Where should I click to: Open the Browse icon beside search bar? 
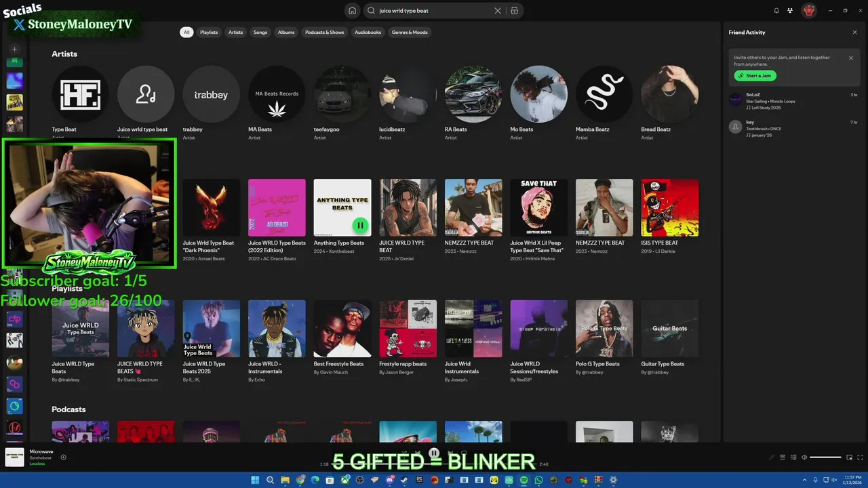[514, 11]
